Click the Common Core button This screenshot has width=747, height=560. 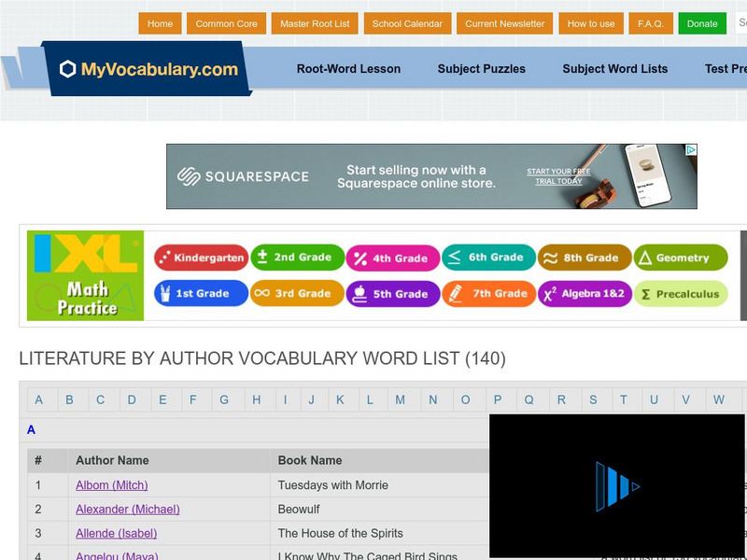226,24
